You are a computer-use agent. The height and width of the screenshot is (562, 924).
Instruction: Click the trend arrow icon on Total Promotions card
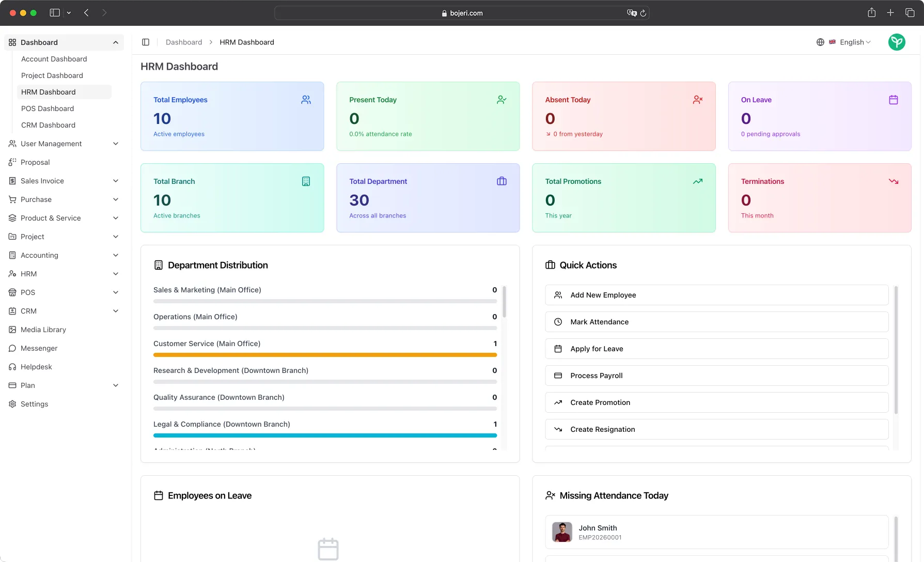coord(698,181)
